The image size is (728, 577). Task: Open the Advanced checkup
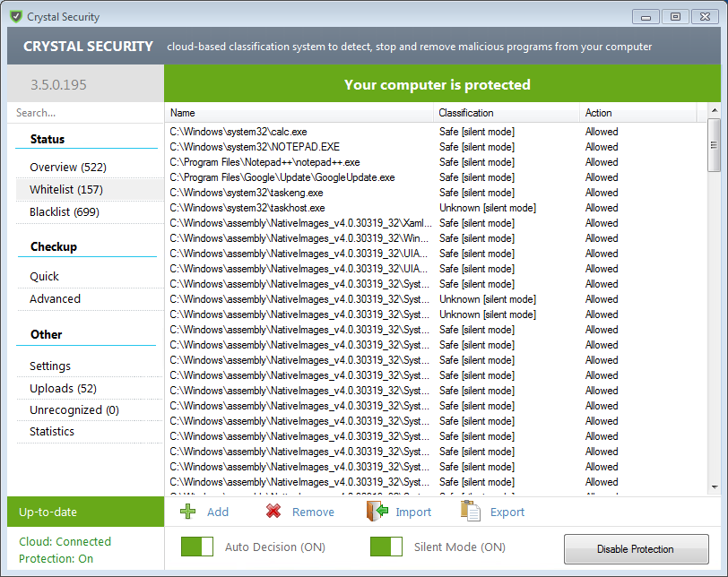[55, 298]
